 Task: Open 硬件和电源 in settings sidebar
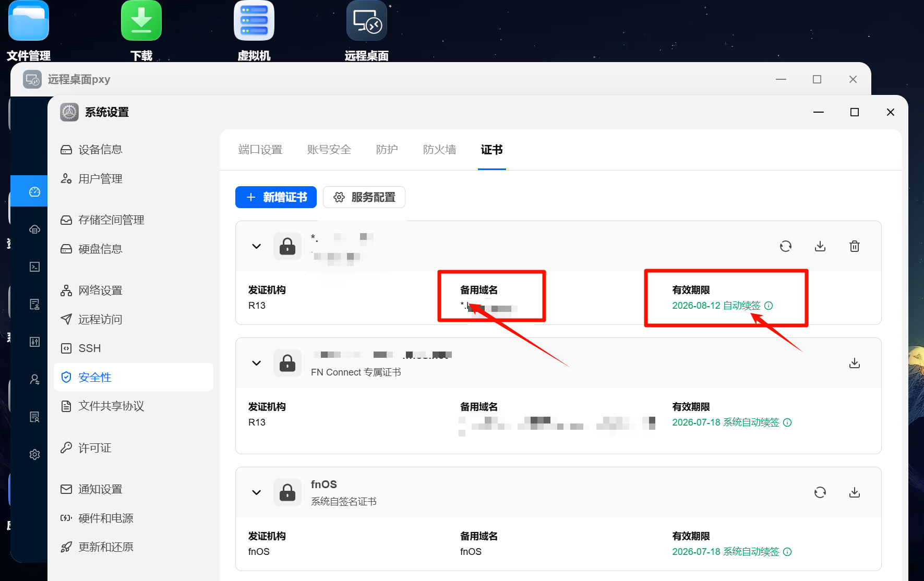coord(134,518)
